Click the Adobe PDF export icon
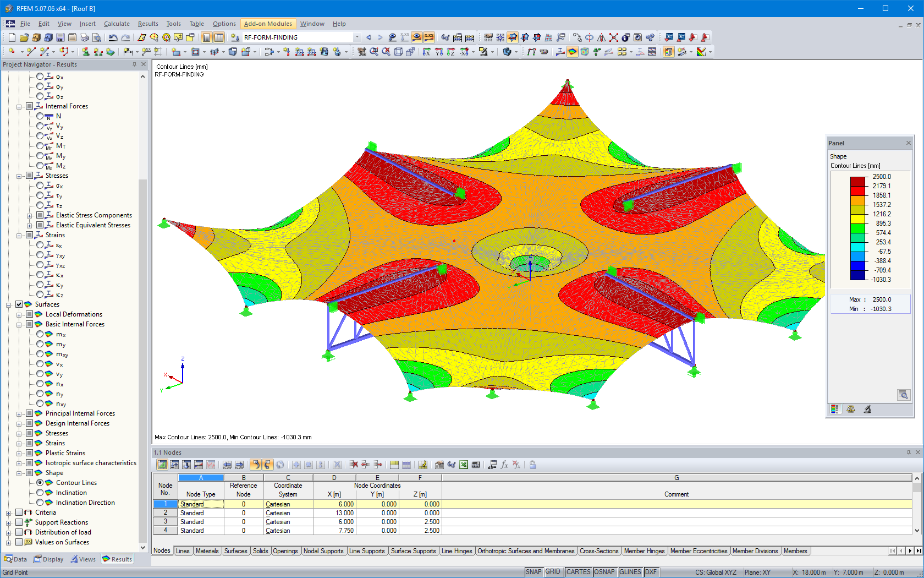 tap(692, 37)
